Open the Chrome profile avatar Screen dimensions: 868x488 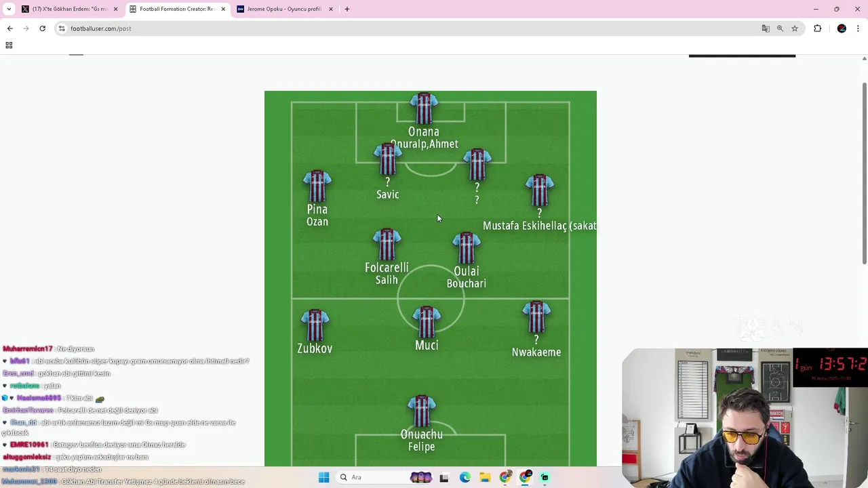tap(842, 28)
